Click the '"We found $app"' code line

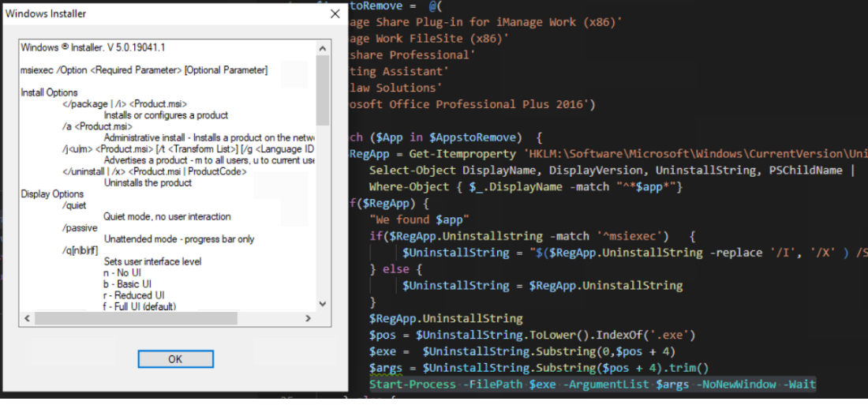(420, 219)
